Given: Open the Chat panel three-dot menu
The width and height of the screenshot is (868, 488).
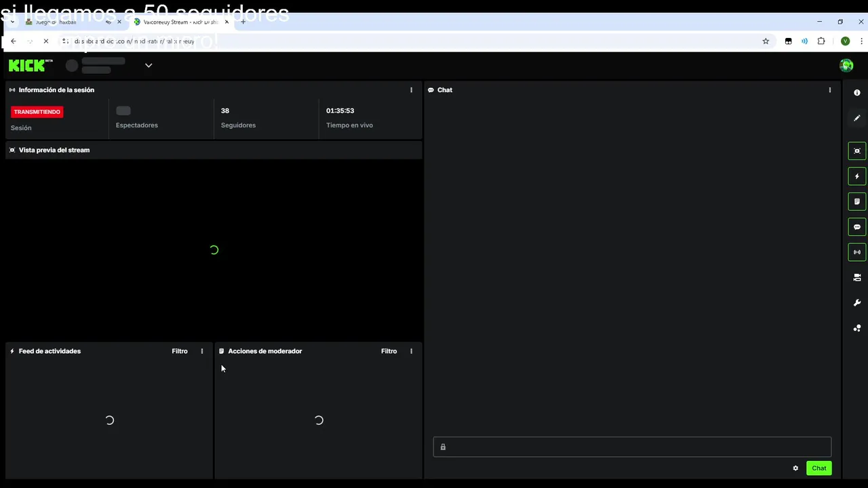Looking at the screenshot, I should (830, 90).
